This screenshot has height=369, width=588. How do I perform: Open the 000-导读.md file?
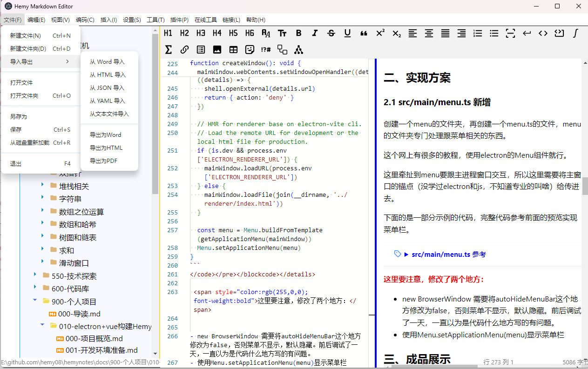click(x=79, y=314)
